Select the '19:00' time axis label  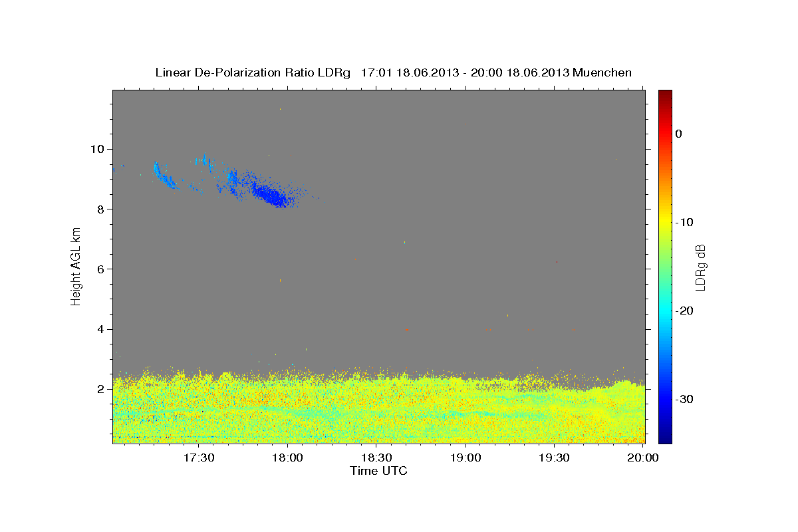click(465, 458)
